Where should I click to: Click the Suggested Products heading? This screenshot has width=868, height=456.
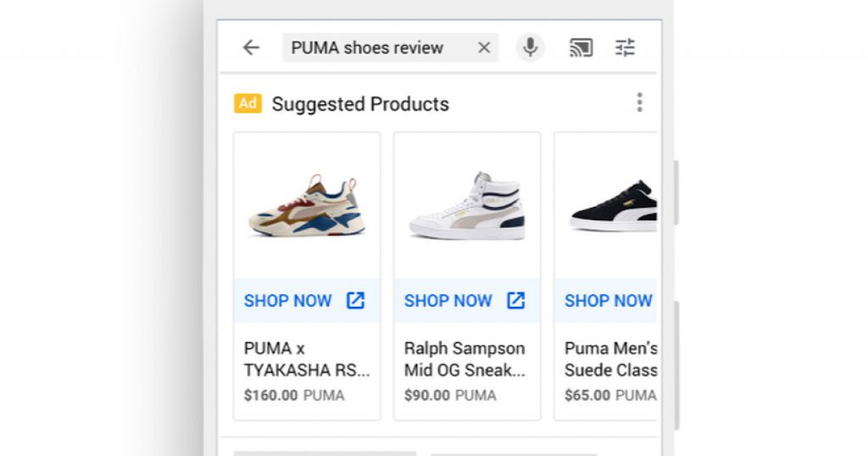pos(360,104)
